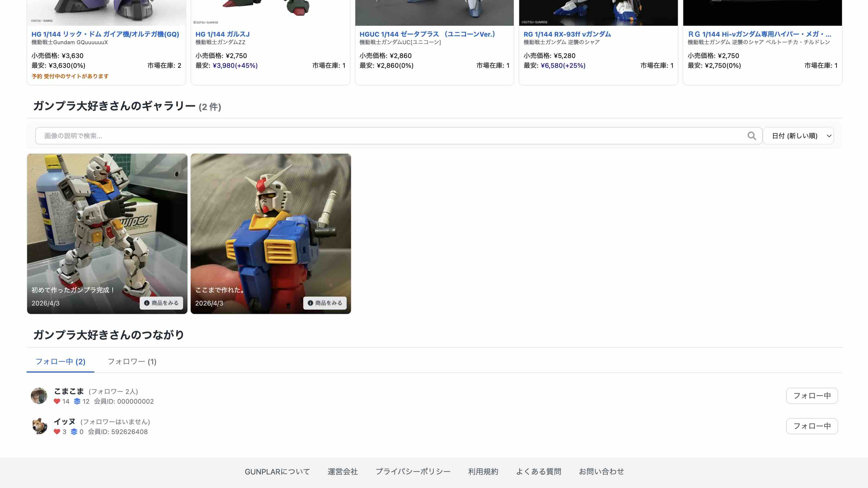Click 機動戦士ガンダムZZ series text

click(x=220, y=42)
